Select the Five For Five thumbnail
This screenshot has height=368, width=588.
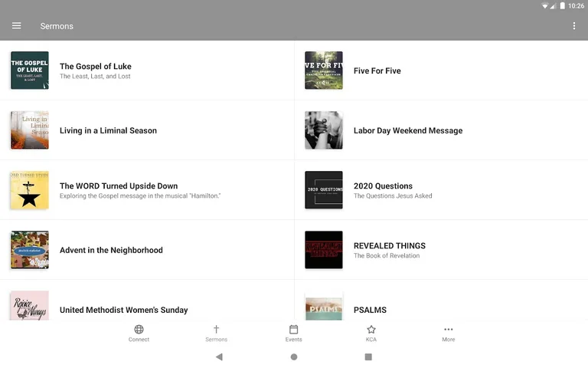pos(323,71)
